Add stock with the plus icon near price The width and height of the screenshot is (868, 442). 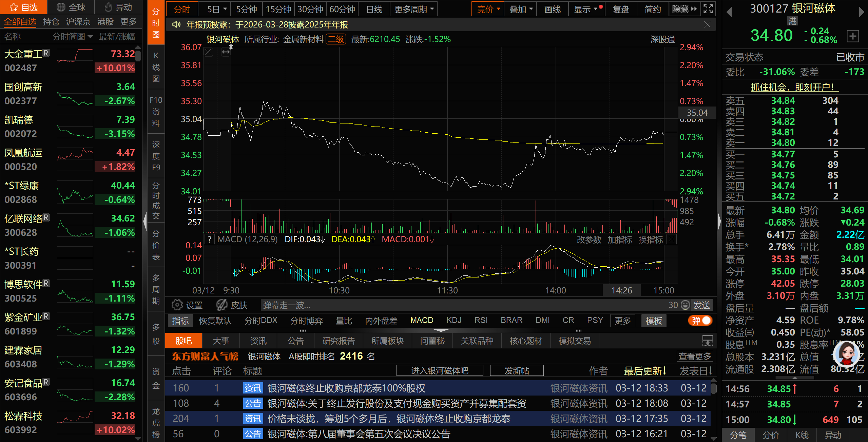tap(853, 36)
